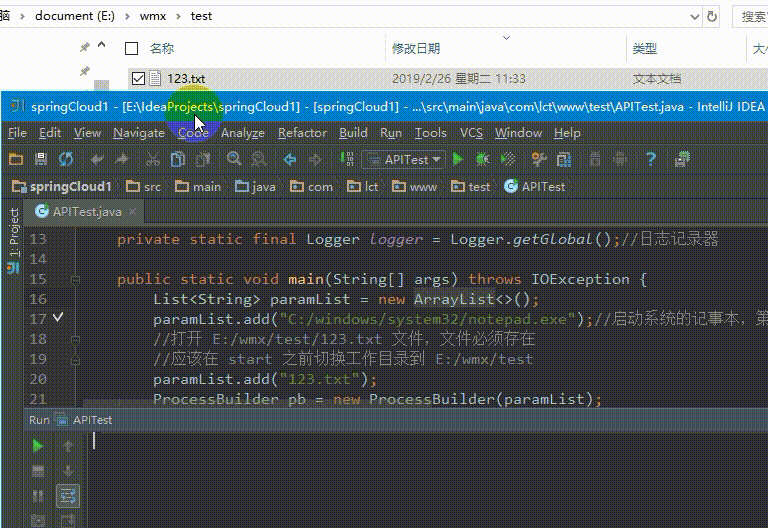768x528 pixels.
Task: Click src folder in the navigation breadcrumb
Action: 144,187
